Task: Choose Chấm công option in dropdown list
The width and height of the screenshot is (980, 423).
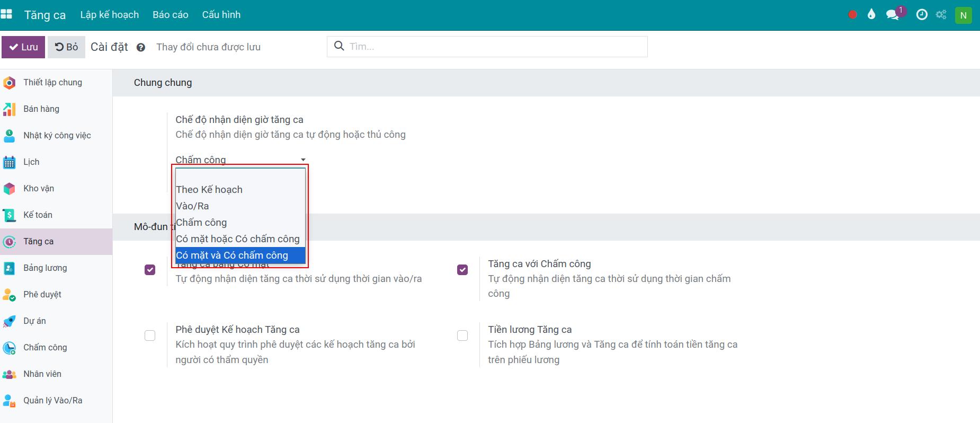Action: pos(240,223)
